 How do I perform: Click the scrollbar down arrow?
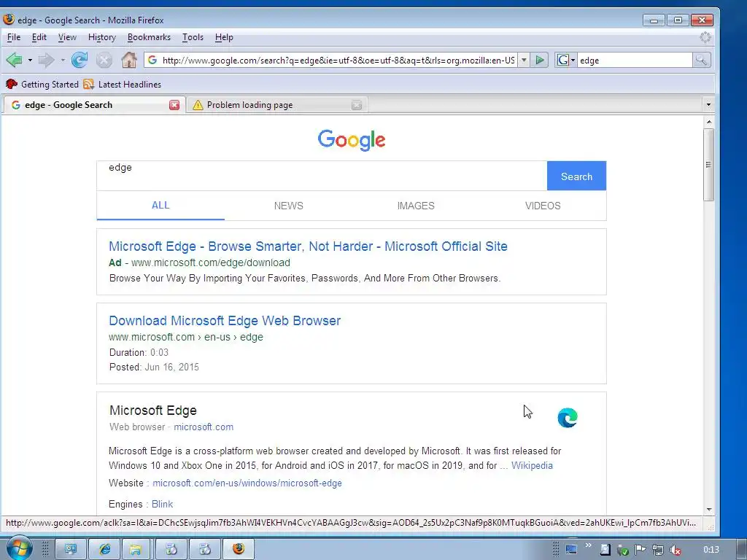[709, 509]
